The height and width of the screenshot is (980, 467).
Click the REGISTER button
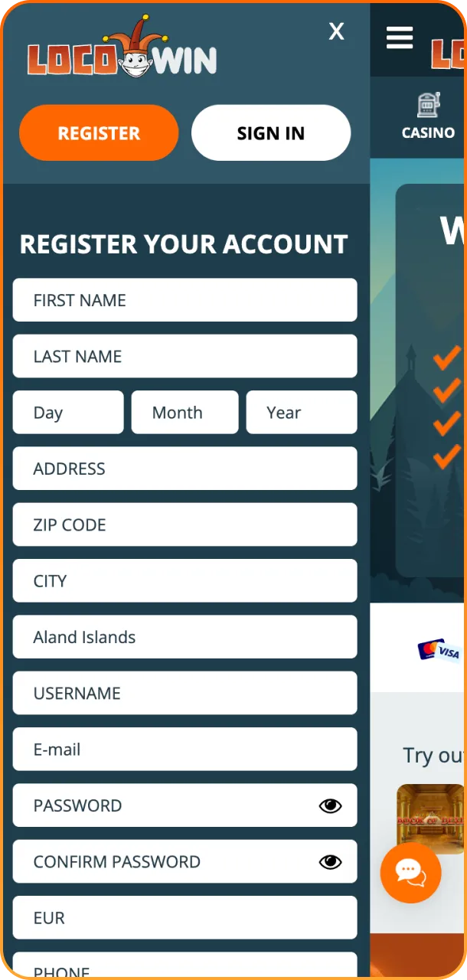click(x=98, y=132)
